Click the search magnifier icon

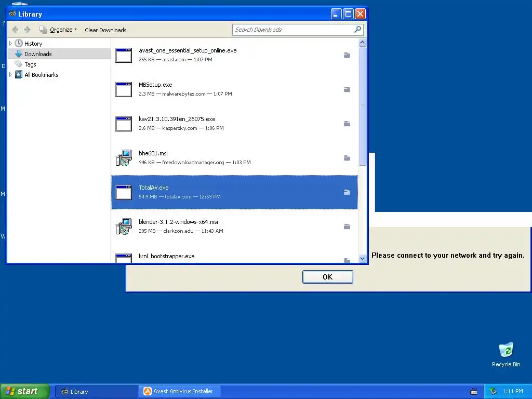[357, 30]
